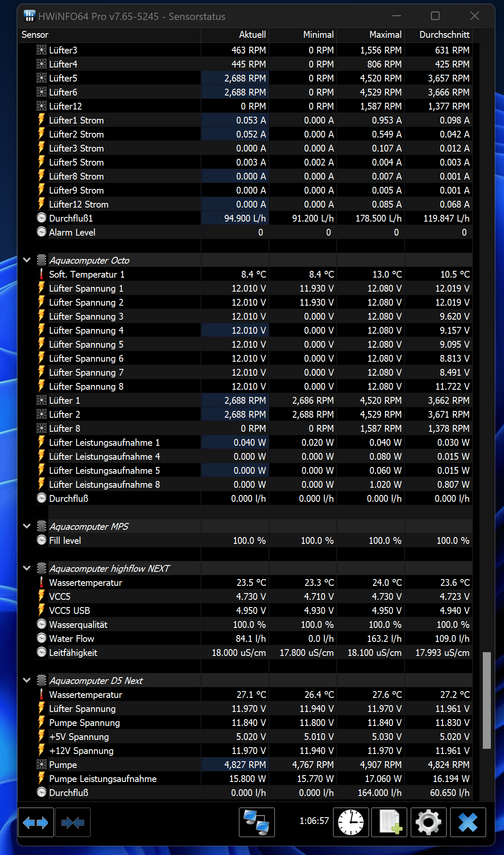This screenshot has width=504, height=855.
Task: Click the Aktuell column header
Action: click(x=235, y=35)
